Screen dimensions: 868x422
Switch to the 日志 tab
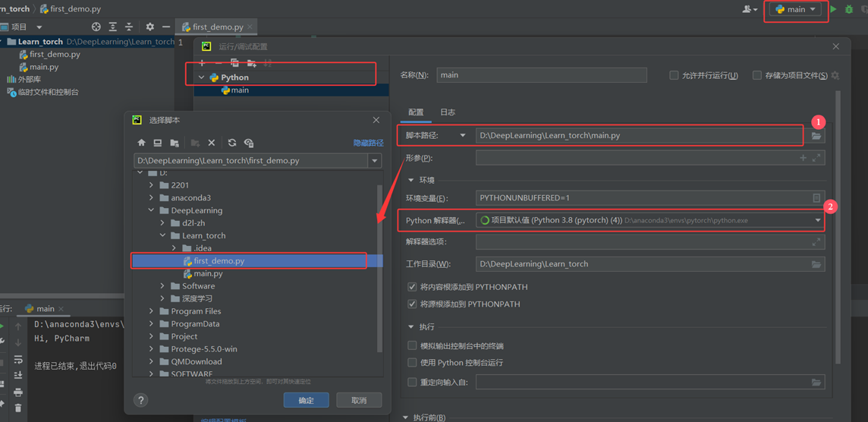448,112
